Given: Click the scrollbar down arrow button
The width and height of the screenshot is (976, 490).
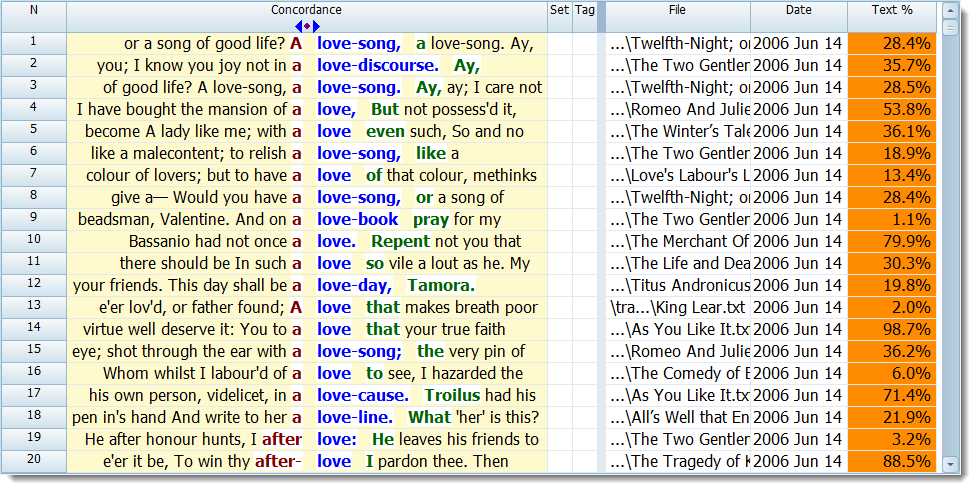Looking at the screenshot, I should point(950,464).
